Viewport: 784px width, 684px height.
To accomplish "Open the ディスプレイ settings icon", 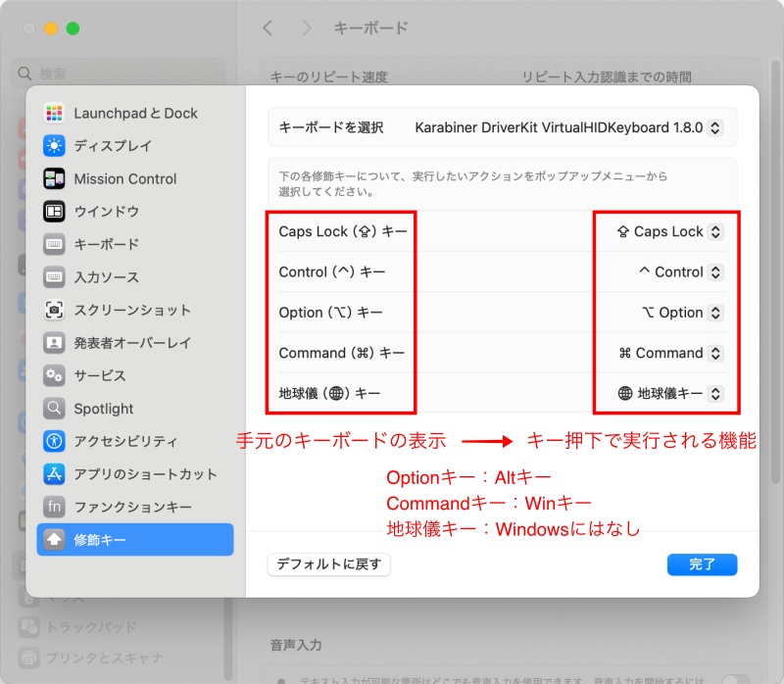I will coord(55,146).
